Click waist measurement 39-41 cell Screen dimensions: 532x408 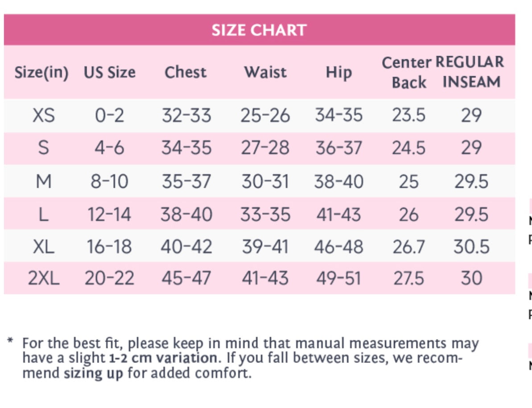point(265,247)
